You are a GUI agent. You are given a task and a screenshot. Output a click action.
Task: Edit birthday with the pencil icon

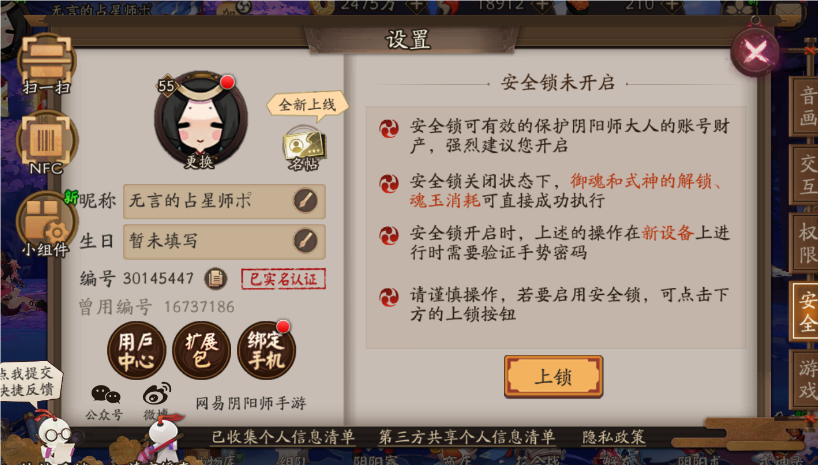tap(305, 241)
